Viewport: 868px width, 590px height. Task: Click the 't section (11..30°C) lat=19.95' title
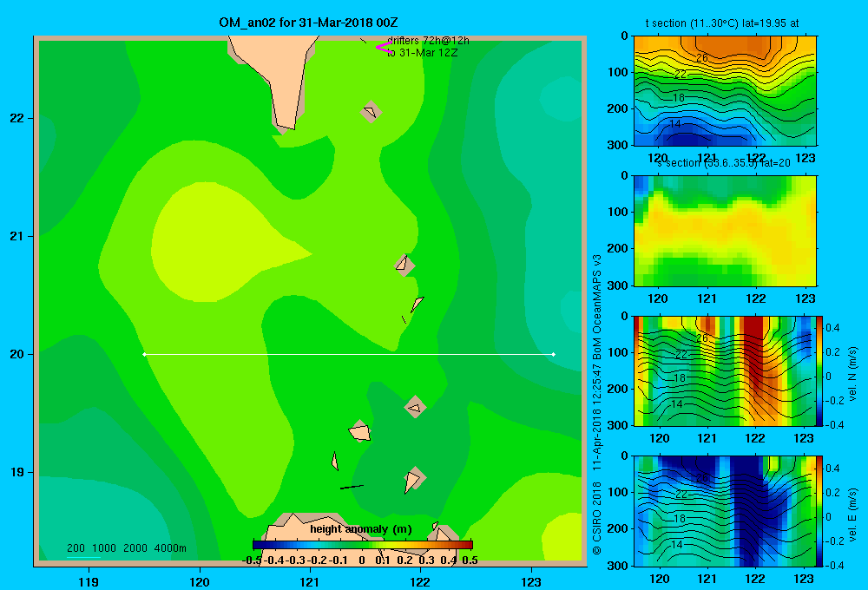(x=722, y=23)
